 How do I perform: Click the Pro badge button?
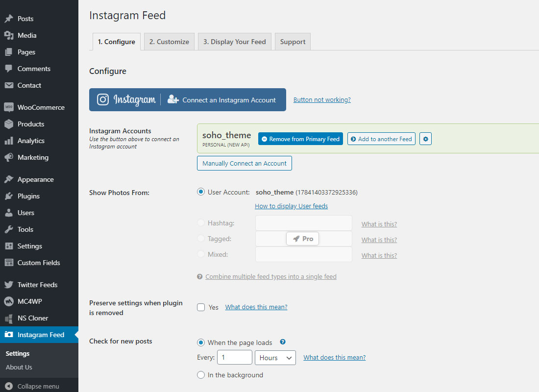(302, 239)
